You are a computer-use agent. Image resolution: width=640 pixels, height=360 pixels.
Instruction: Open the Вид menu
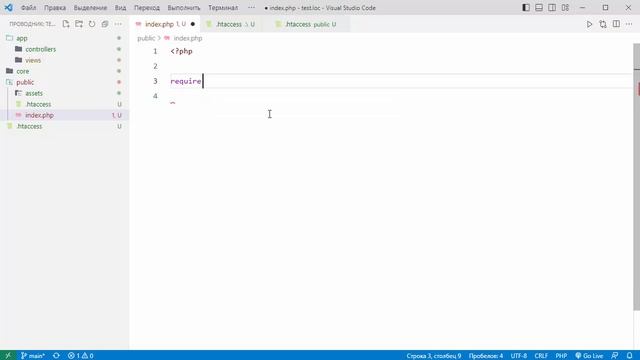(120, 8)
